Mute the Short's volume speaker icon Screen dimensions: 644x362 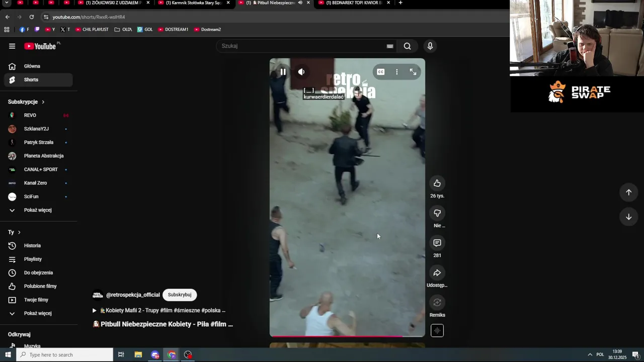301,72
